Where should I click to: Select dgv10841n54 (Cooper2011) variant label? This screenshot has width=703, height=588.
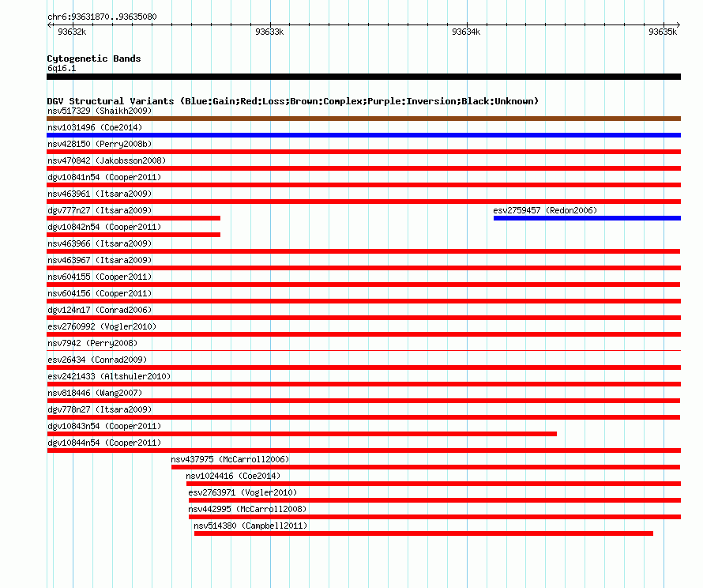[104, 177]
